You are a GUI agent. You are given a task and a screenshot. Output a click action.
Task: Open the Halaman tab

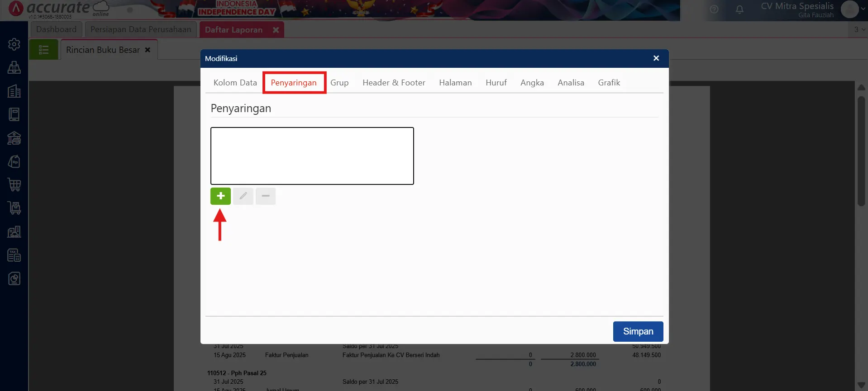[x=455, y=83]
